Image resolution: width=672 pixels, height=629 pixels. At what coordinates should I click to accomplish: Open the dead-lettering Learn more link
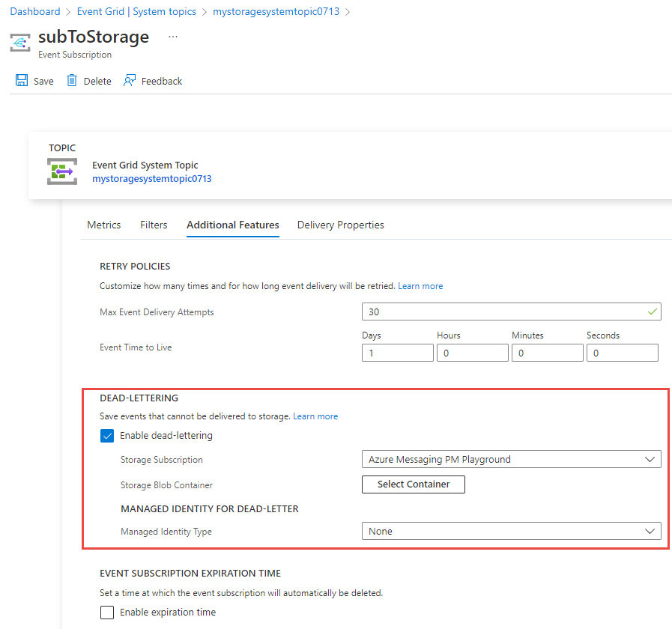pos(315,416)
